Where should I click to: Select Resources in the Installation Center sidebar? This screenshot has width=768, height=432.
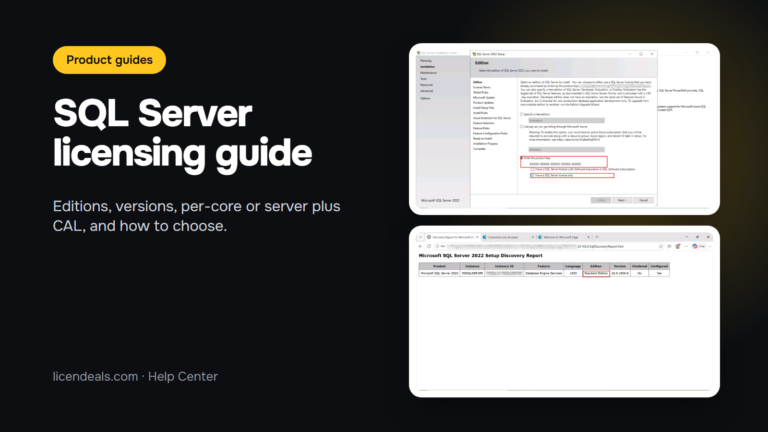click(426, 85)
